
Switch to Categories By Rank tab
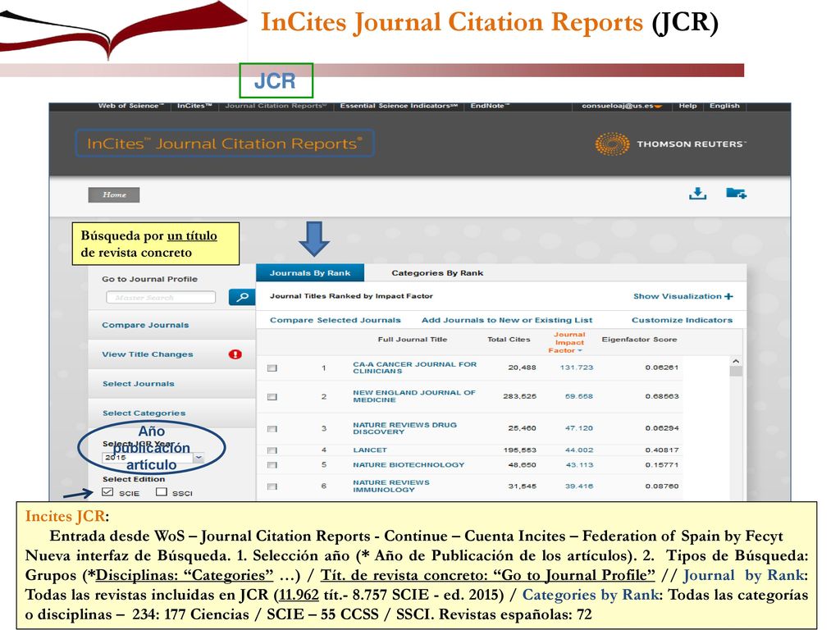click(437, 272)
